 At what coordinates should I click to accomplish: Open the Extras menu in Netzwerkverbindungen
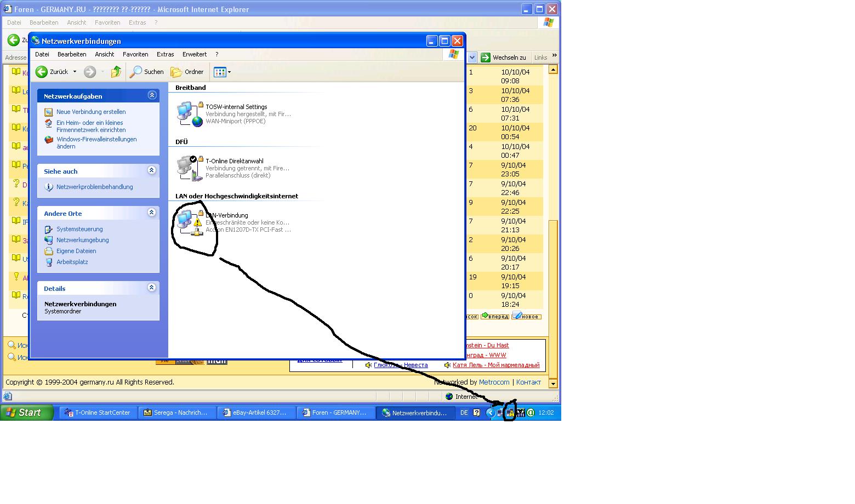[x=165, y=54]
